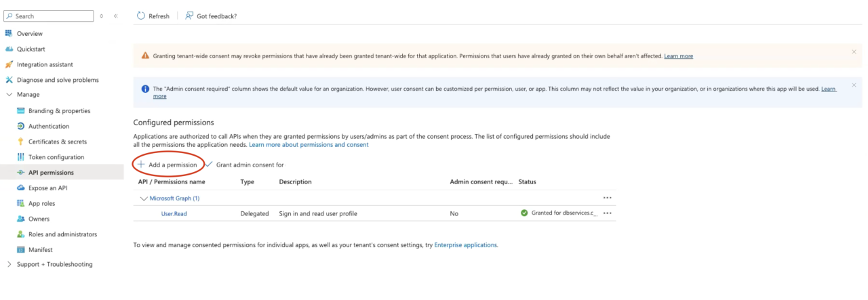Click the 'Configured permissions' heading

174,123
